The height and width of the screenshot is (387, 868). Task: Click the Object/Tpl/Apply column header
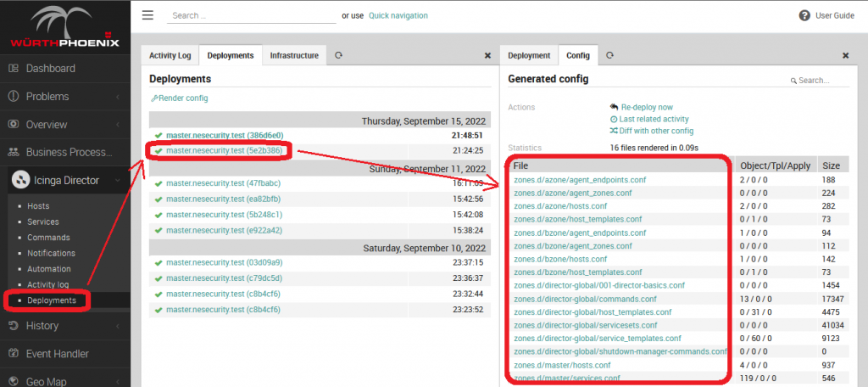(x=775, y=165)
